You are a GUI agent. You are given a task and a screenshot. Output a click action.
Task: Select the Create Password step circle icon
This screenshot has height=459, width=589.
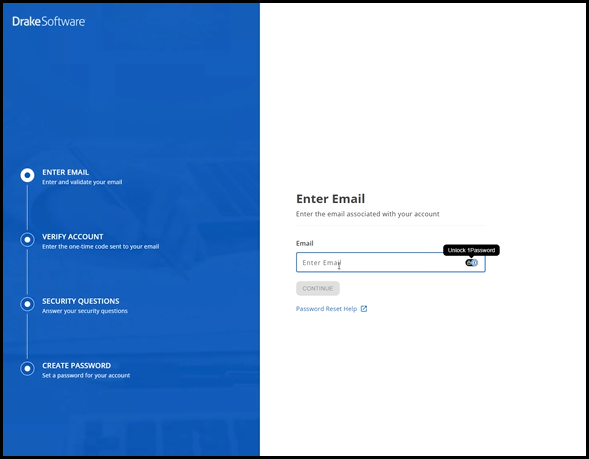pyautogui.click(x=27, y=368)
